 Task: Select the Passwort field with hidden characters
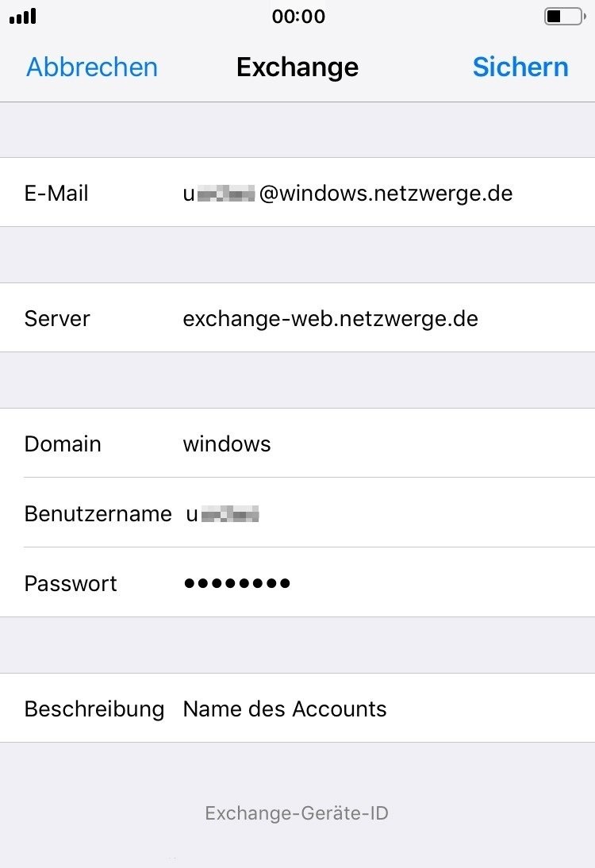pos(237,583)
